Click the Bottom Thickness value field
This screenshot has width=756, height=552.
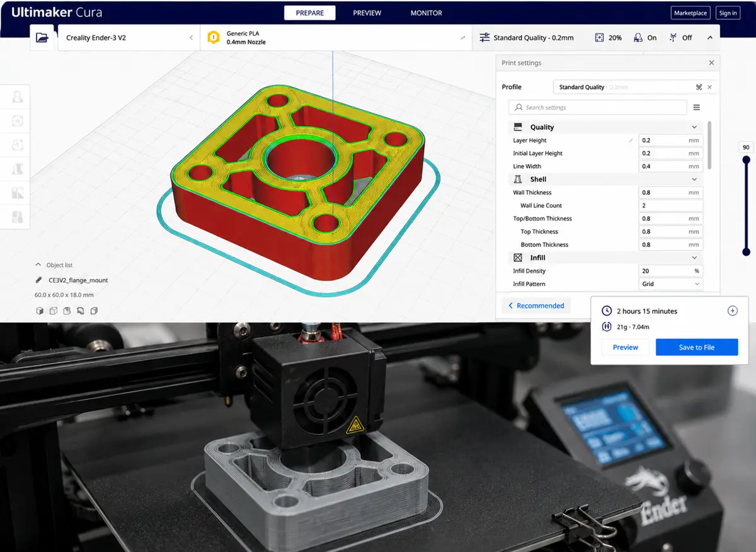pos(670,244)
